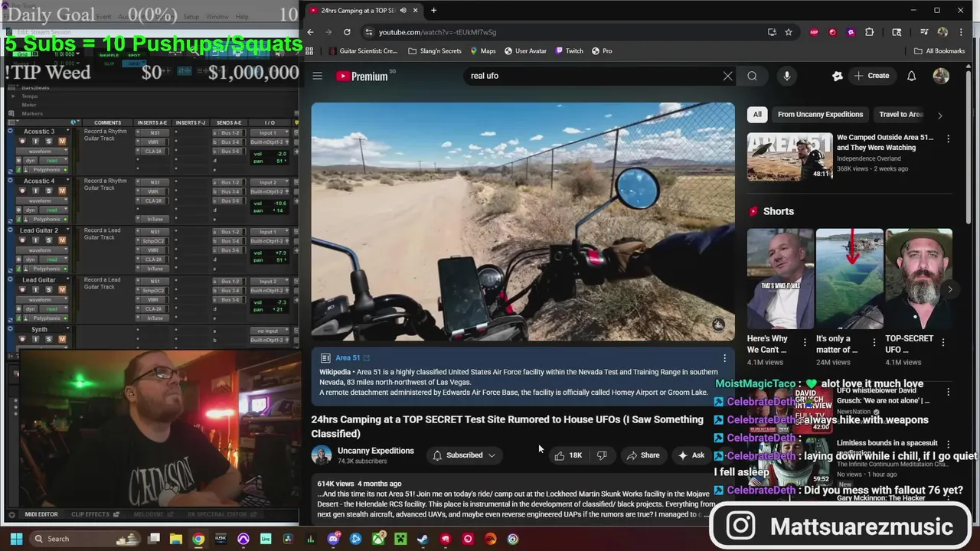The image size is (980, 551).
Task: Click the Create button on YouTube
Action: pyautogui.click(x=871, y=76)
